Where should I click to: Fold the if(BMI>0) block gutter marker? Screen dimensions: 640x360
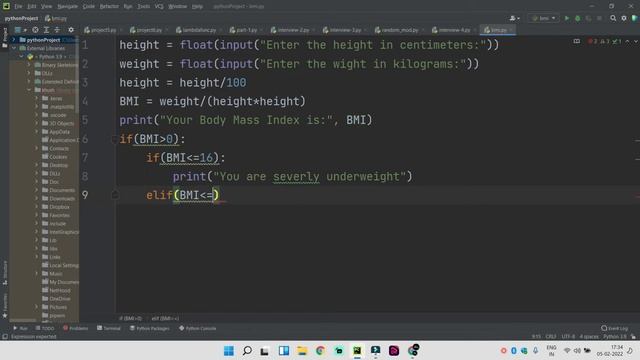pyautogui.click(x=115, y=139)
